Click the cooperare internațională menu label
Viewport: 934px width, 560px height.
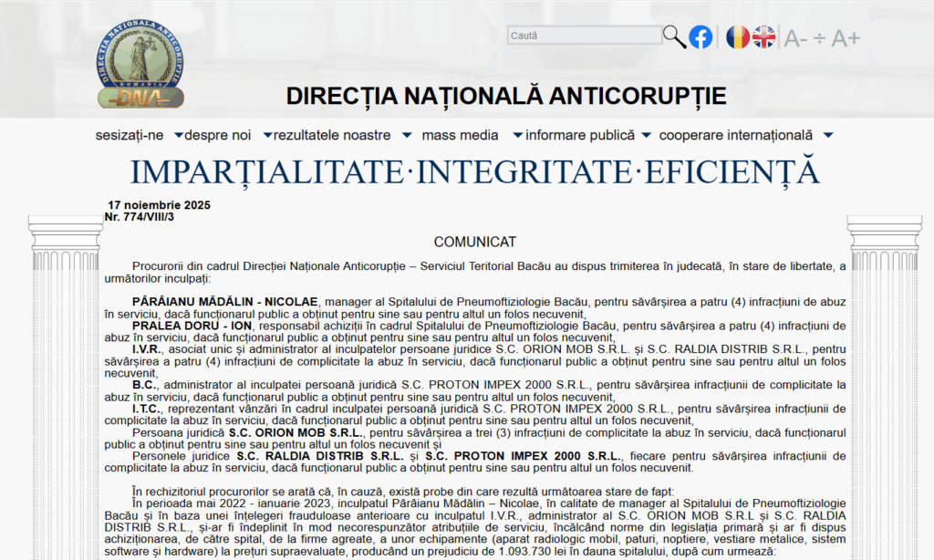(x=735, y=135)
